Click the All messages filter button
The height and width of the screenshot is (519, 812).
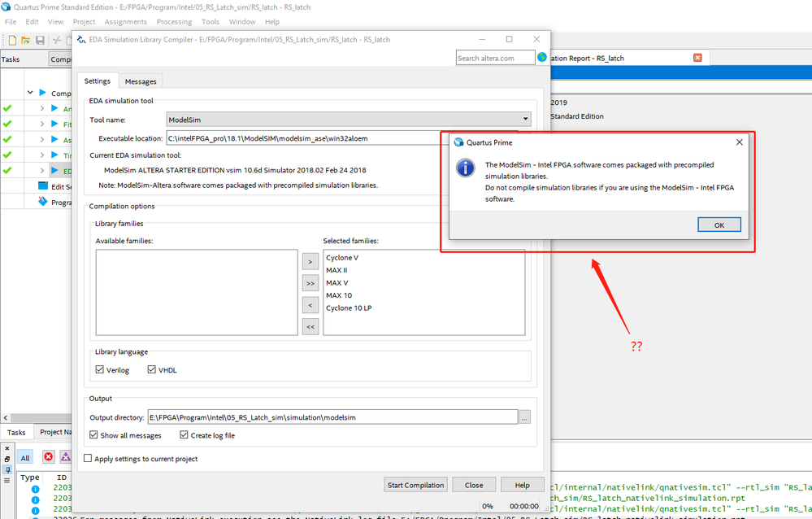click(25, 457)
